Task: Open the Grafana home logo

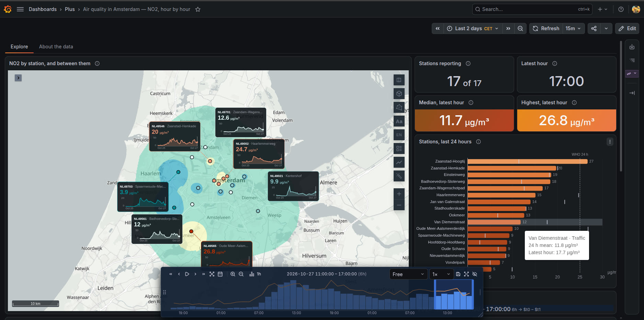Action: click(x=8, y=9)
